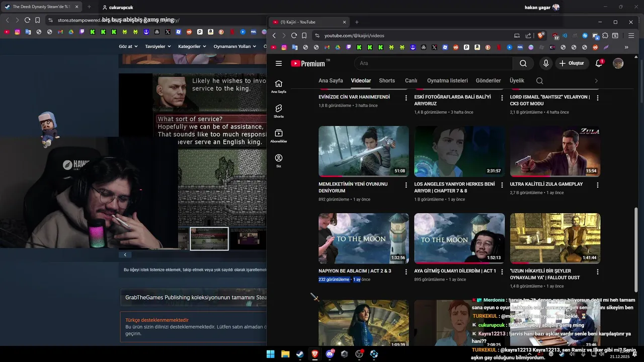Reload the Steam store page
Viewport: 644px width, 362px height.
[27, 20]
